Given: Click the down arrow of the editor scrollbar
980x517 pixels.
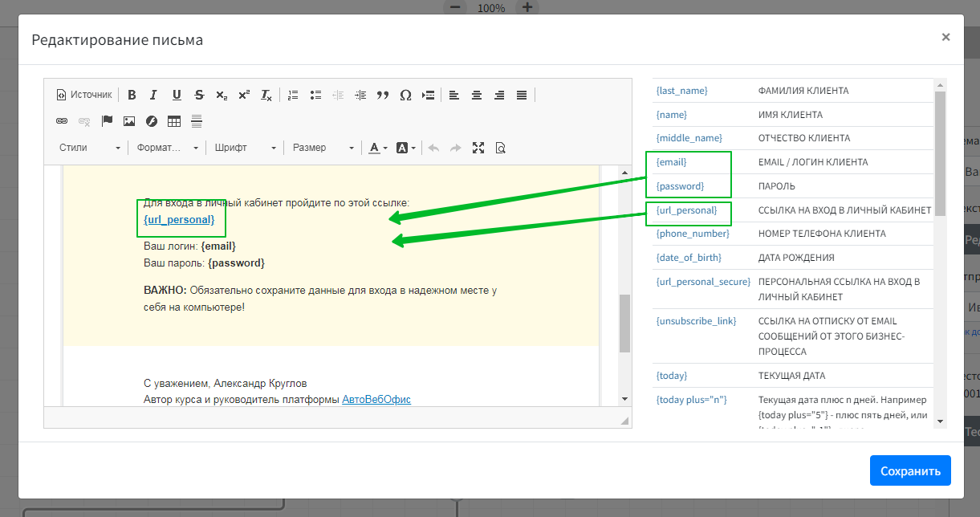Looking at the screenshot, I should (x=624, y=399).
